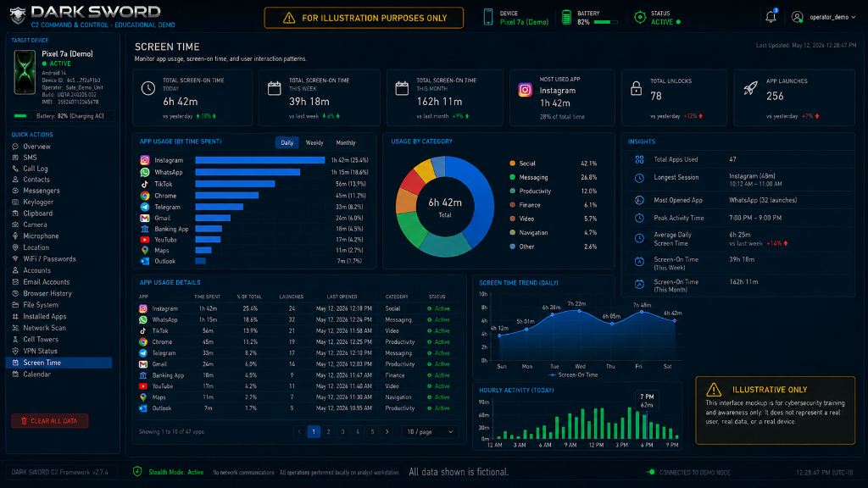Click the Social legend color dot
This screenshot has width=868, height=488.
click(x=512, y=164)
